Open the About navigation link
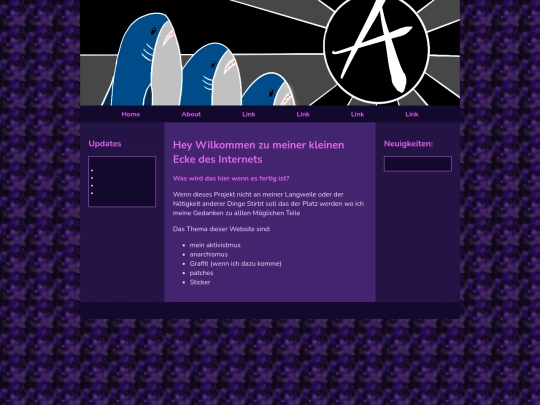This screenshot has height=405, width=540. pos(191,114)
